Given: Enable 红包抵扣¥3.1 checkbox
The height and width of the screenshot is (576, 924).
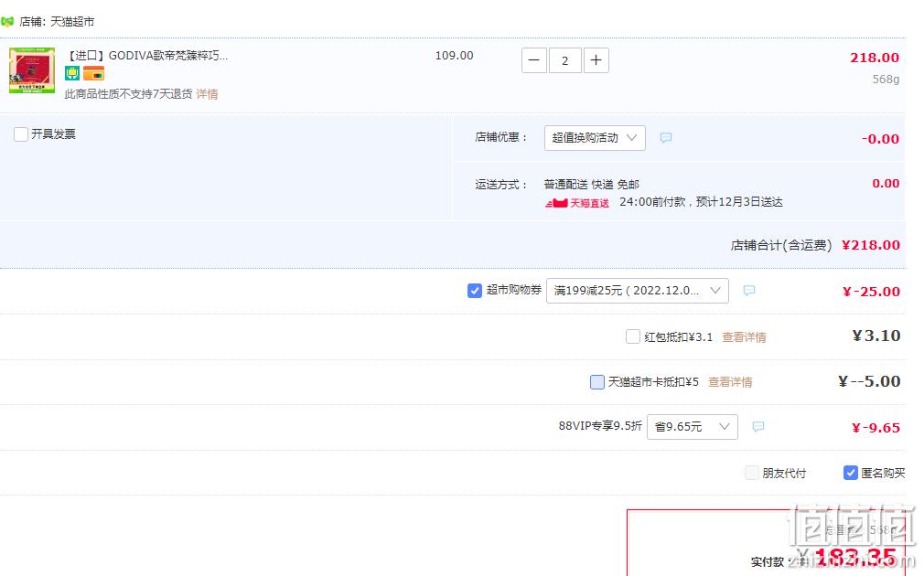Looking at the screenshot, I should click(633, 336).
